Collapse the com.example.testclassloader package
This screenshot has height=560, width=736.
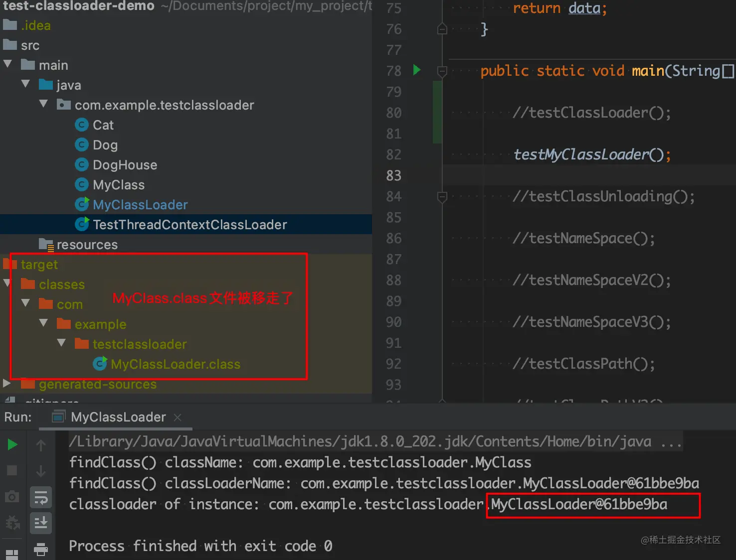point(44,104)
